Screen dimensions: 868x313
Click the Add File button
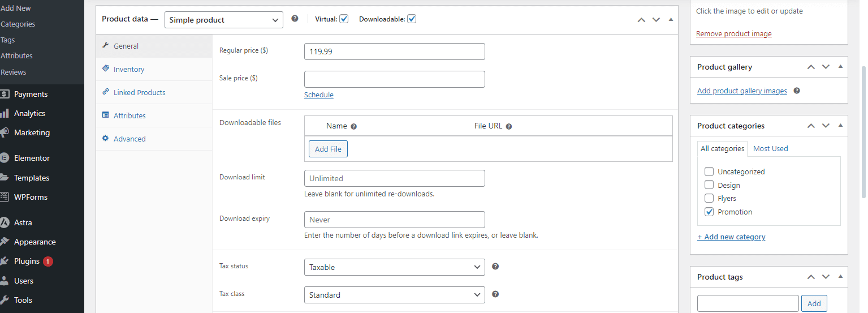tap(328, 149)
